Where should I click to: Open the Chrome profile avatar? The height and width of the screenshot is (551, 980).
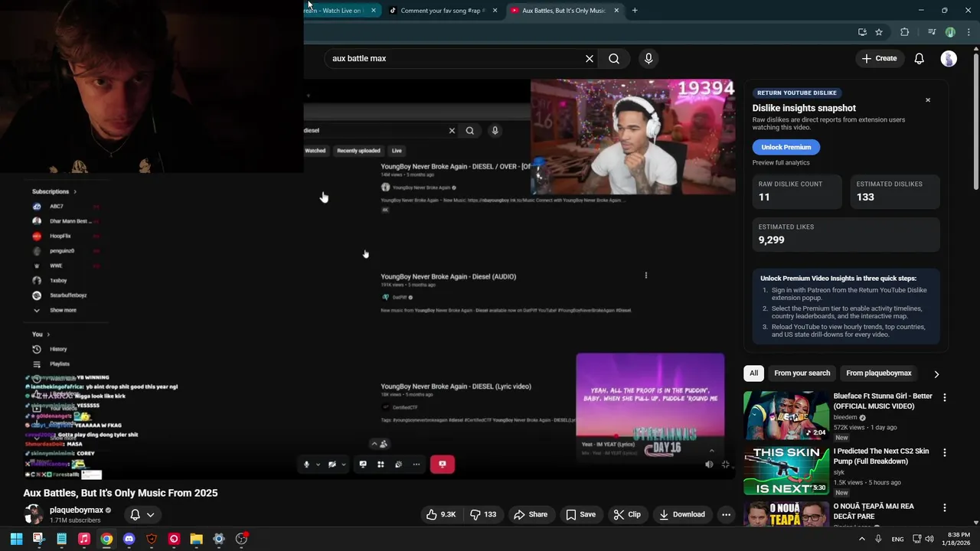pos(950,32)
